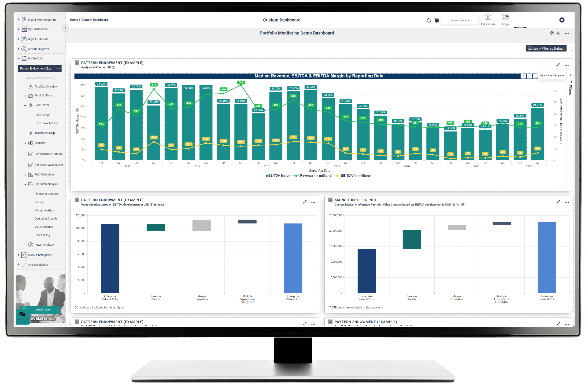This screenshot has width=588, height=385.
Task: Click the Power Analyzer icon
Action: pos(30,245)
